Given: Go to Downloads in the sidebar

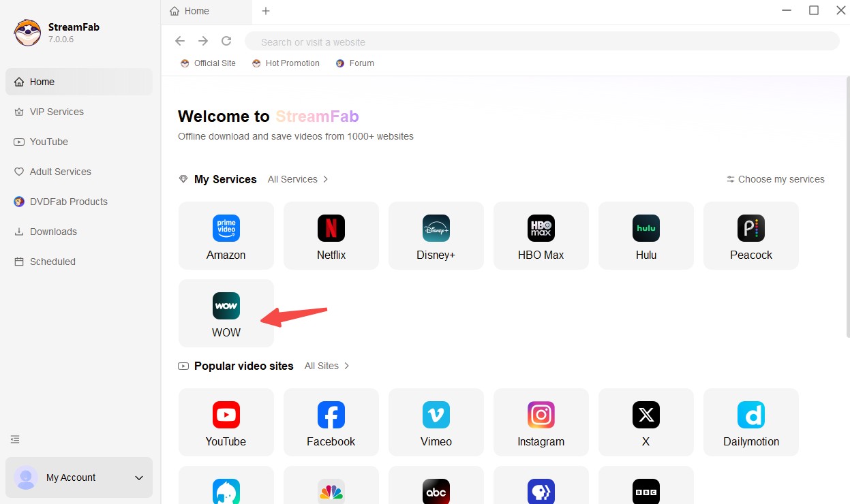Looking at the screenshot, I should 53,232.
